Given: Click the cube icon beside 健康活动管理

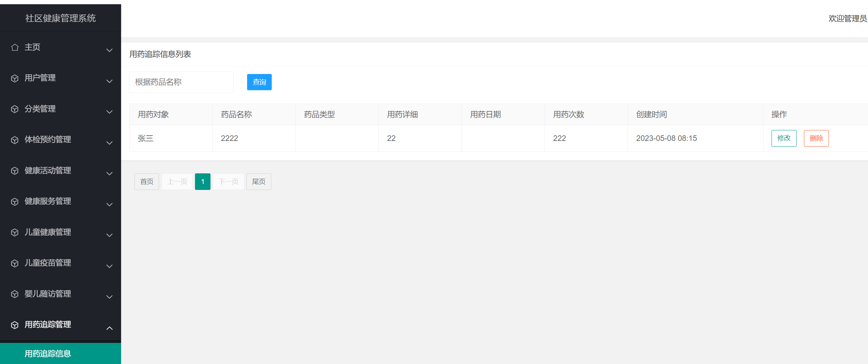Looking at the screenshot, I should pyautogui.click(x=15, y=171).
